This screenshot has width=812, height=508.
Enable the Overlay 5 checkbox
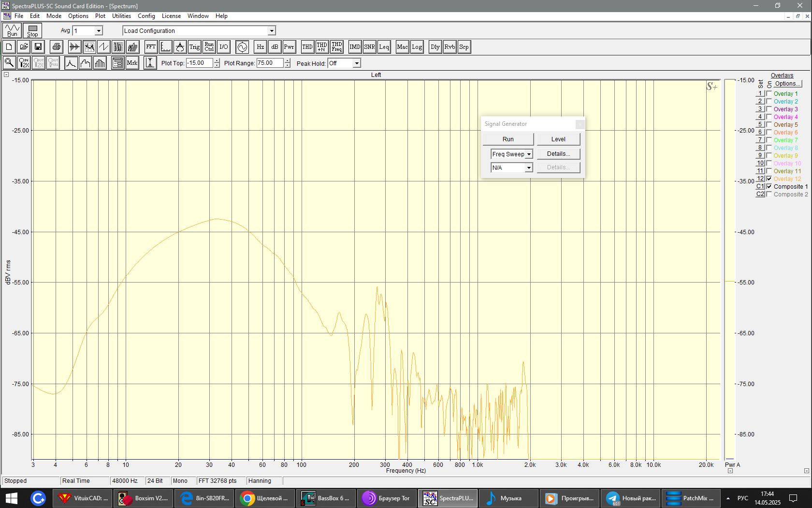pos(769,124)
